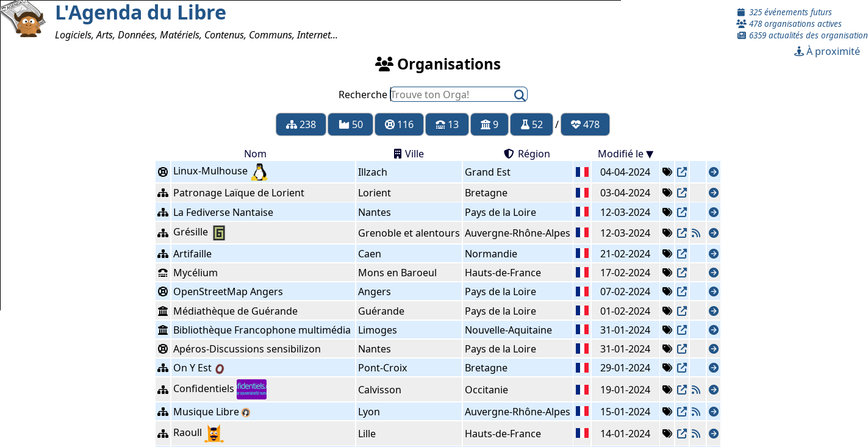Click tag icon in La Fediverse Nantaise row
Viewport: 868px width, 447px height.
pyautogui.click(x=667, y=212)
